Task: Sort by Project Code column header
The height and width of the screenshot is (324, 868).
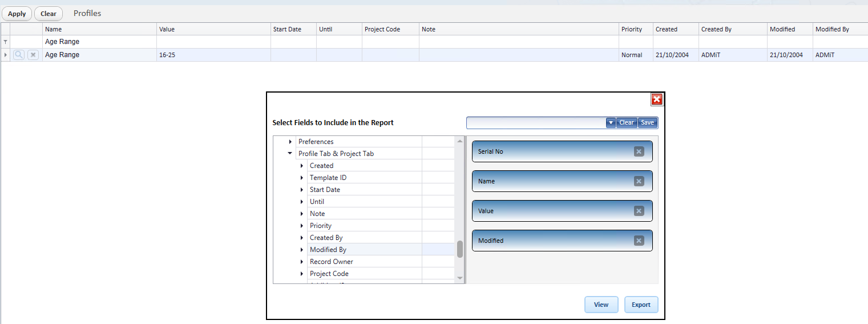Action: (391, 29)
